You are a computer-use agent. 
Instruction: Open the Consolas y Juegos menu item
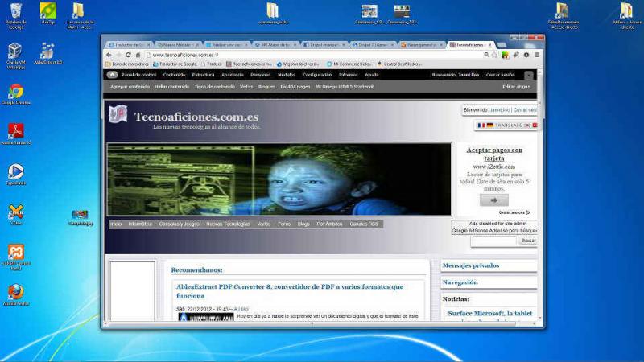click(179, 224)
